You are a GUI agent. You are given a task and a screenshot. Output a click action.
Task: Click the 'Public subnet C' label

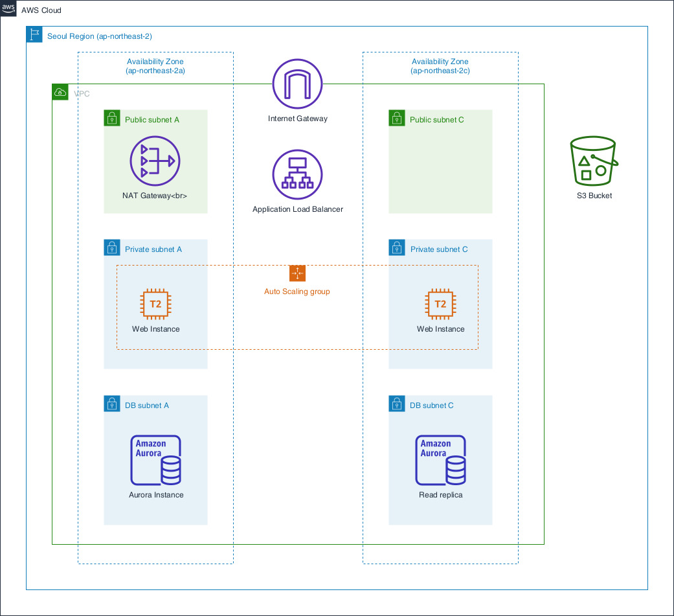click(437, 120)
